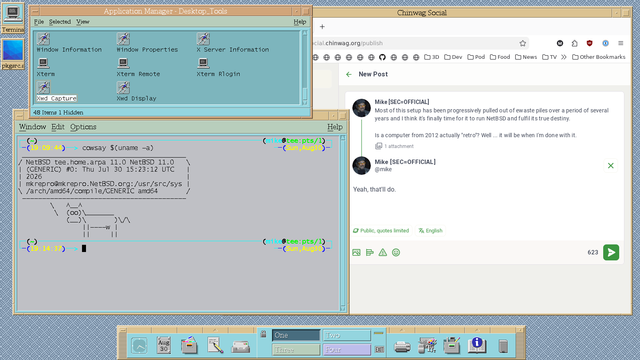Remove the reply with the green X
Image resolution: width=640 pixels, height=360 pixels.
coord(611,166)
